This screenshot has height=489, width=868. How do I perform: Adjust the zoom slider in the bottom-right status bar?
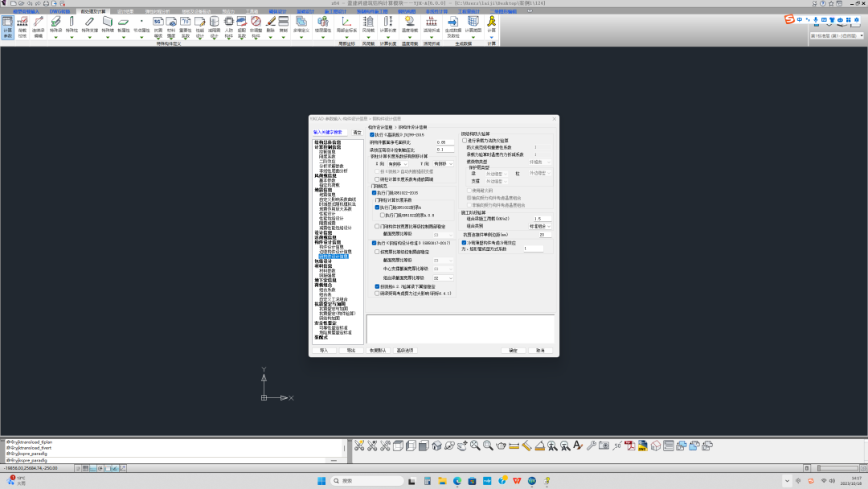[837, 469]
